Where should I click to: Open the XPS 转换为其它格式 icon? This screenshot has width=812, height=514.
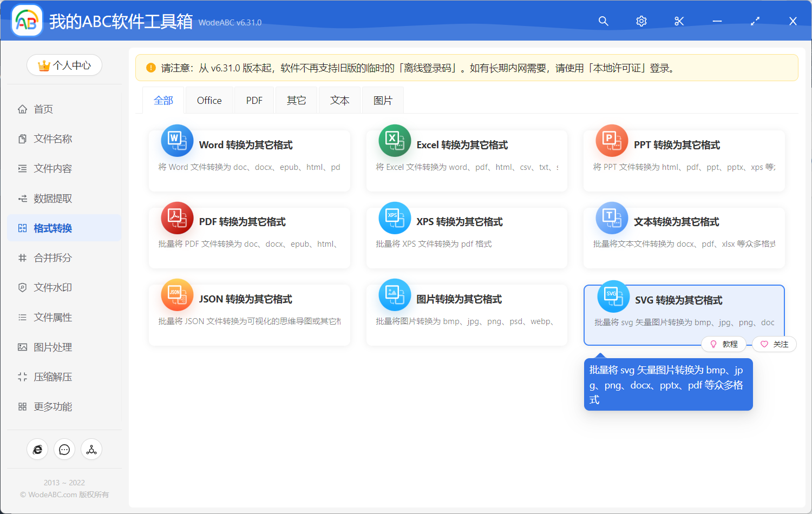pos(395,217)
